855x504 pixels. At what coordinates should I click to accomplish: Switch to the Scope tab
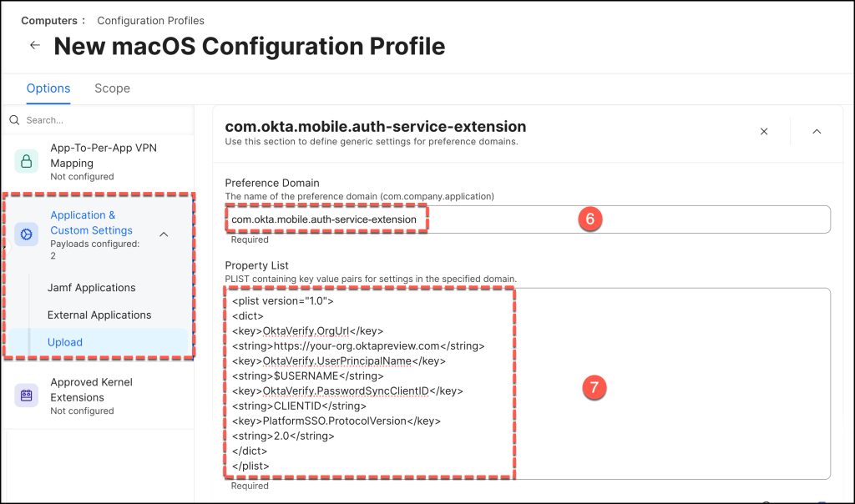click(x=112, y=88)
